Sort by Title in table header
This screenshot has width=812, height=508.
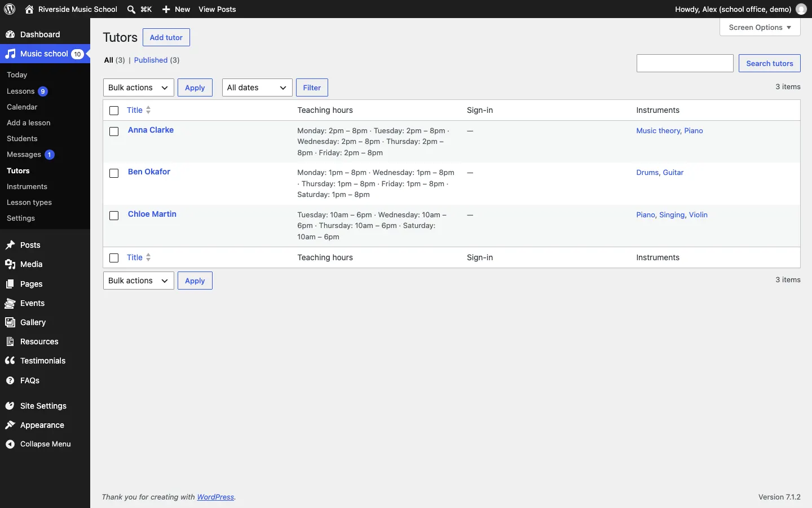pyautogui.click(x=139, y=110)
